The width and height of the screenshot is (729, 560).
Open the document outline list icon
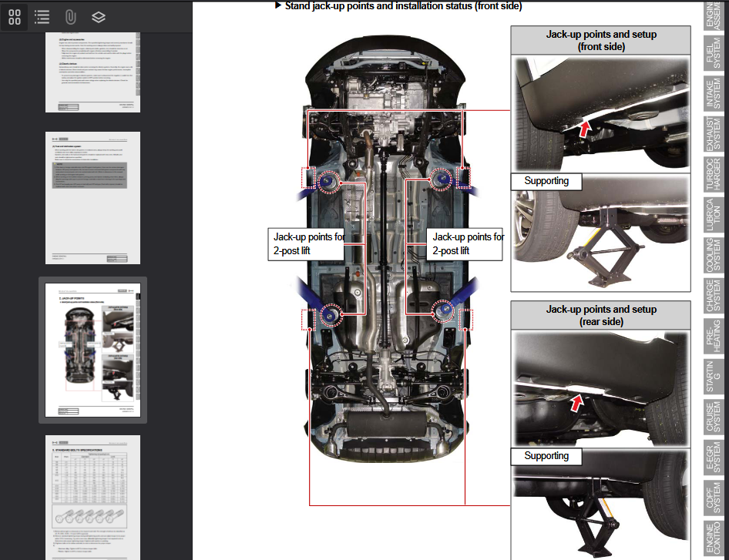click(42, 17)
